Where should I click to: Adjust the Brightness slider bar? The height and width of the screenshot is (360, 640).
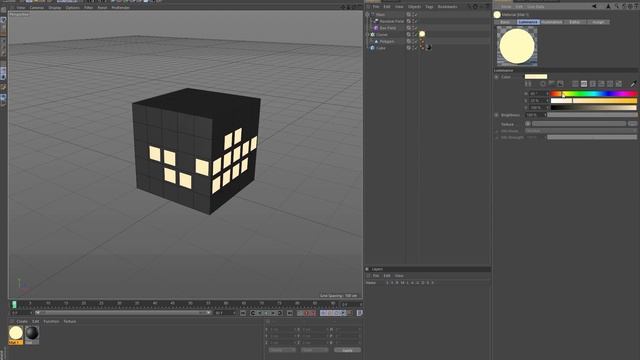click(592, 115)
